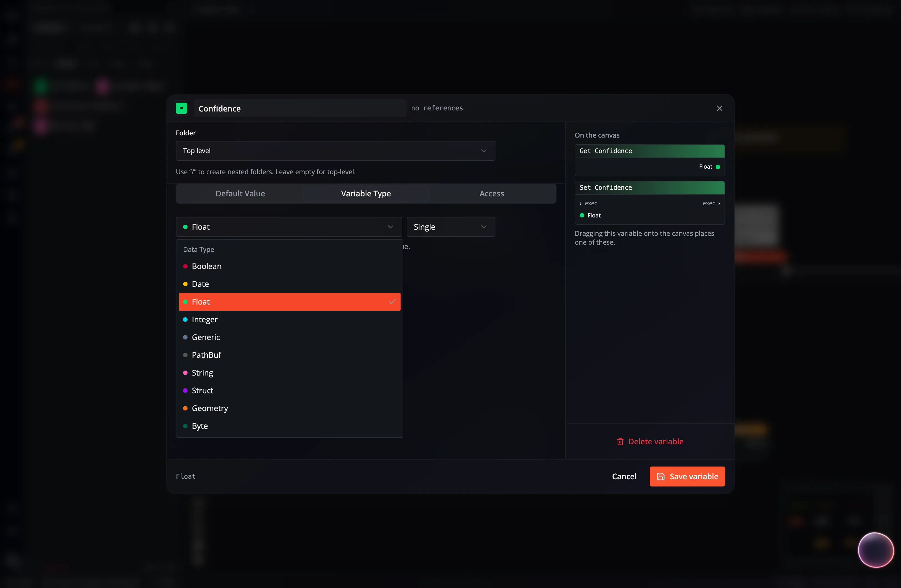The width and height of the screenshot is (901, 588).
Task: Select the highlighted Float option
Action: (x=289, y=302)
